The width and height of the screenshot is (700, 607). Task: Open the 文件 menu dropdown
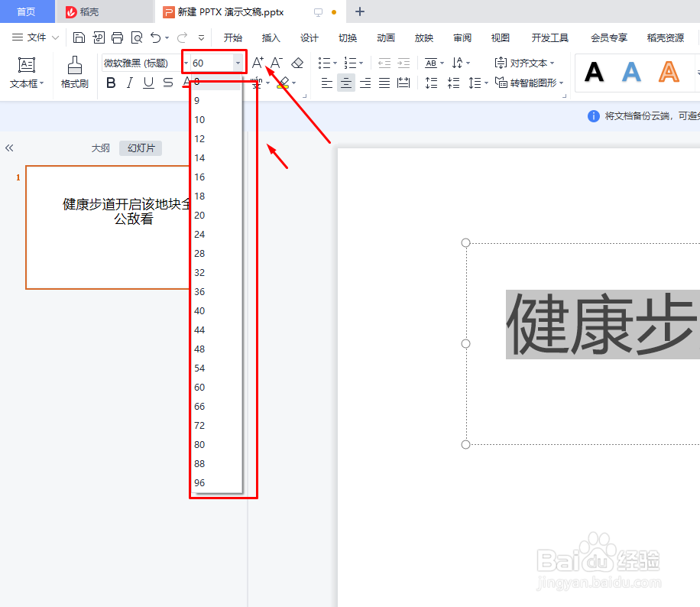(36, 37)
